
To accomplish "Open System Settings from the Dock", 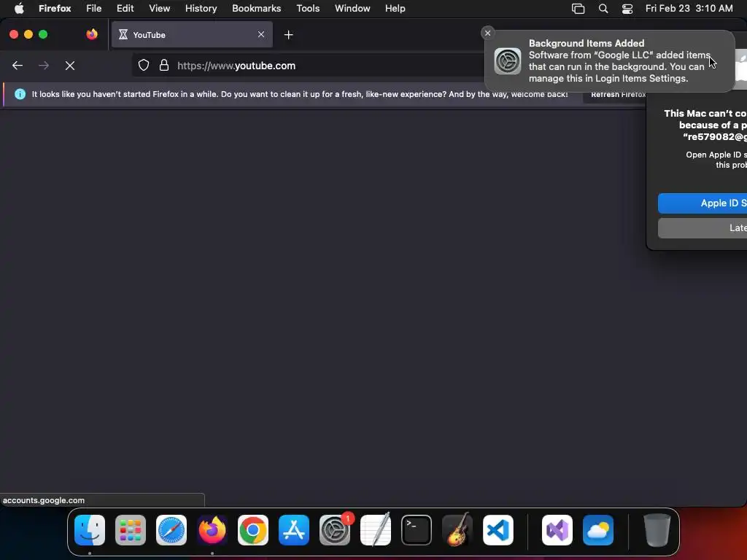I will click(x=335, y=530).
